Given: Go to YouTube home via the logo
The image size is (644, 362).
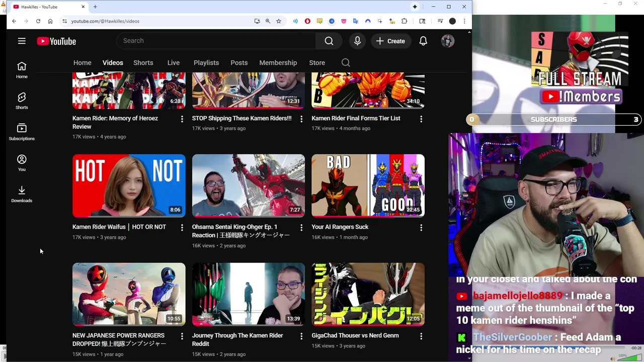Looking at the screenshot, I should click(56, 41).
